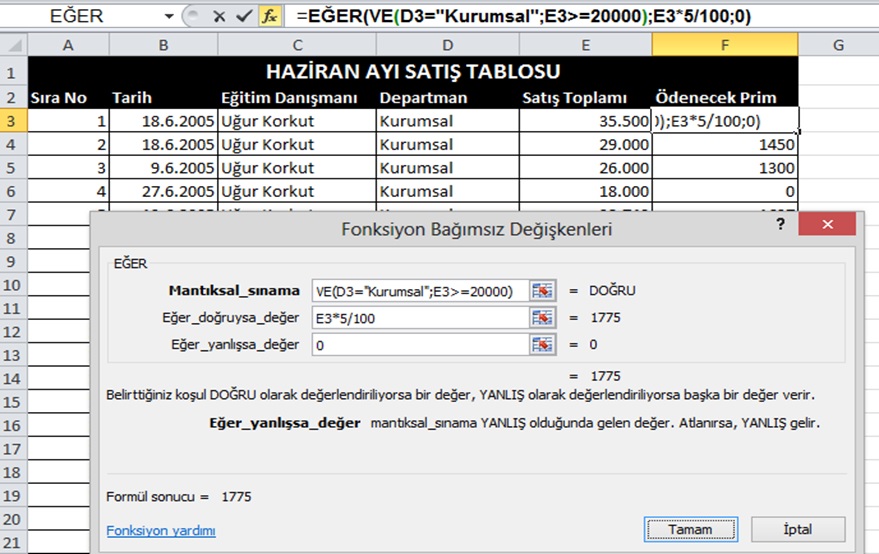The width and height of the screenshot is (879, 554).
Task: Select highlighted row 3 header
Action: tap(13, 121)
